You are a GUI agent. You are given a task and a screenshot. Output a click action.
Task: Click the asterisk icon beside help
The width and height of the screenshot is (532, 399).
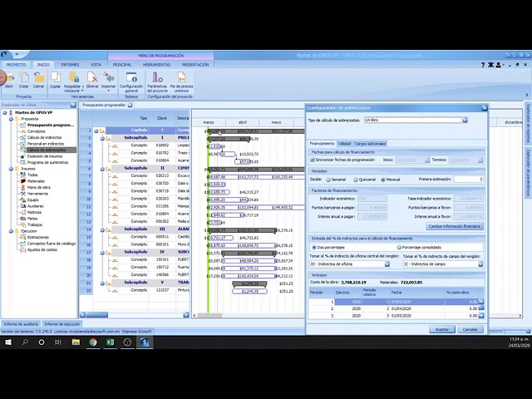[490, 65]
